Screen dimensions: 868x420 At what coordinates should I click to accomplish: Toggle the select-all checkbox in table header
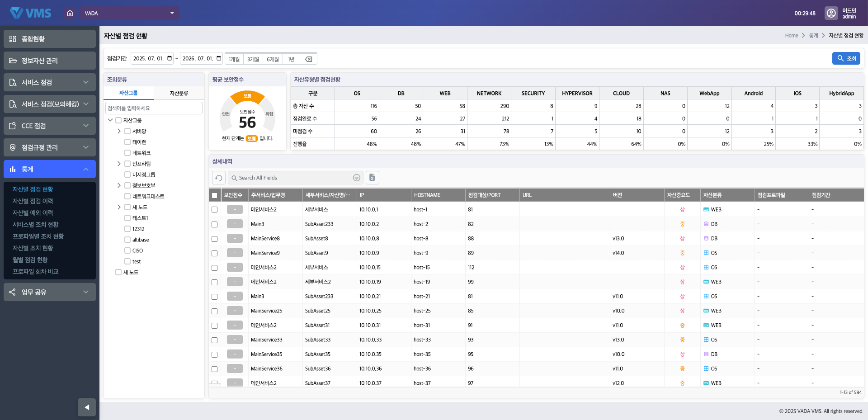pyautogui.click(x=214, y=195)
